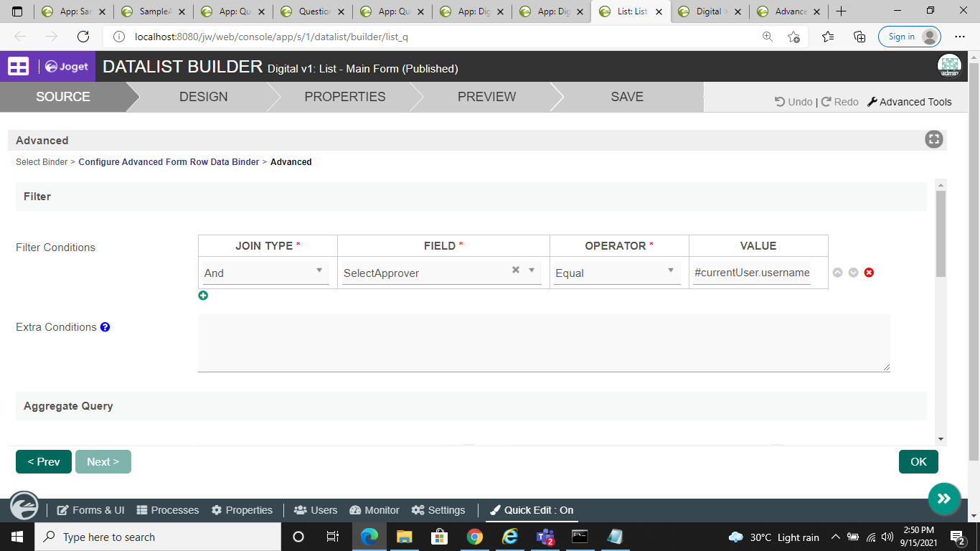
Task: Open Properties in admin bar
Action: point(242,510)
